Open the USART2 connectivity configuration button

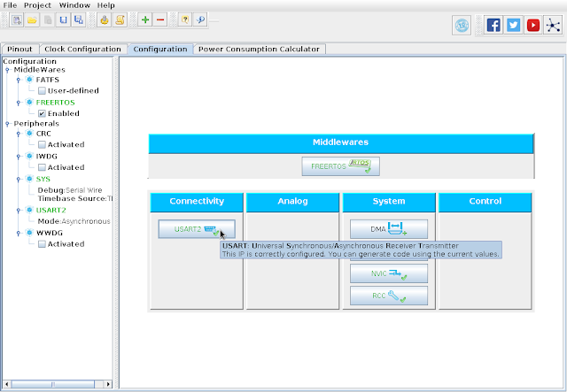click(x=197, y=229)
